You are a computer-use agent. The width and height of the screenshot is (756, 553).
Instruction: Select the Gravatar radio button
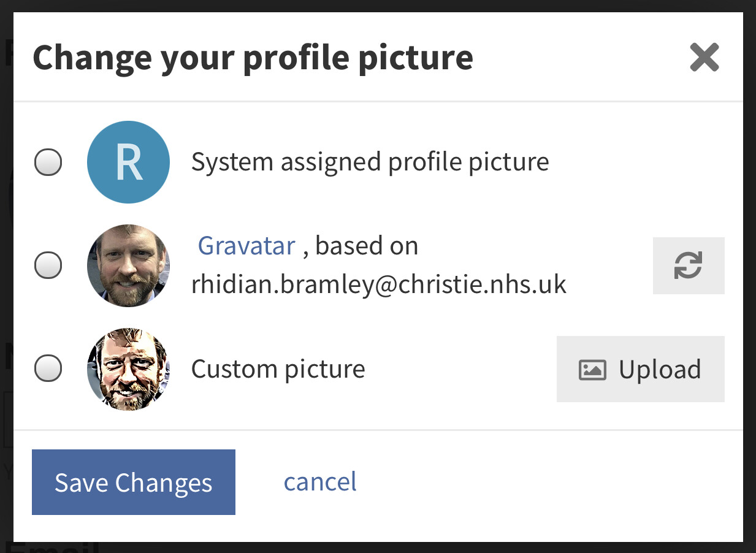(x=48, y=265)
